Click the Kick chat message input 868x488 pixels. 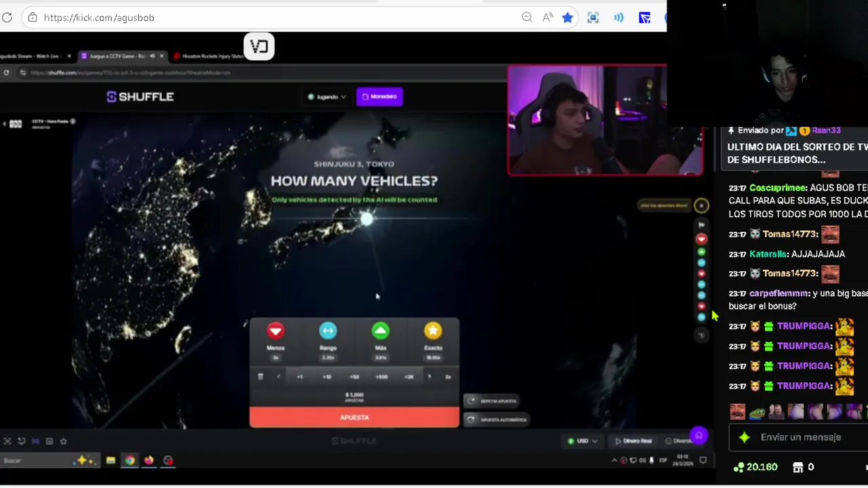[x=800, y=438]
